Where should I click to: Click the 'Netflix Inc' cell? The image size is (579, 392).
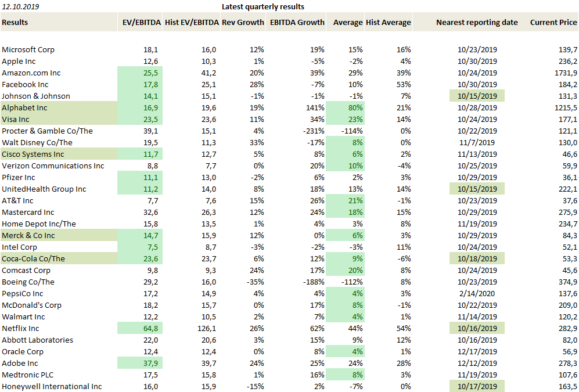20,329
